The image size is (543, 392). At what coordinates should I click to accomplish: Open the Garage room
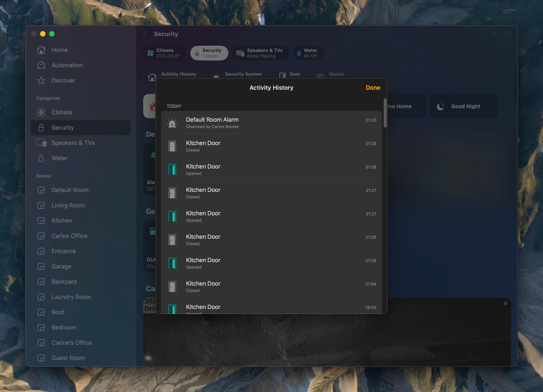point(61,266)
